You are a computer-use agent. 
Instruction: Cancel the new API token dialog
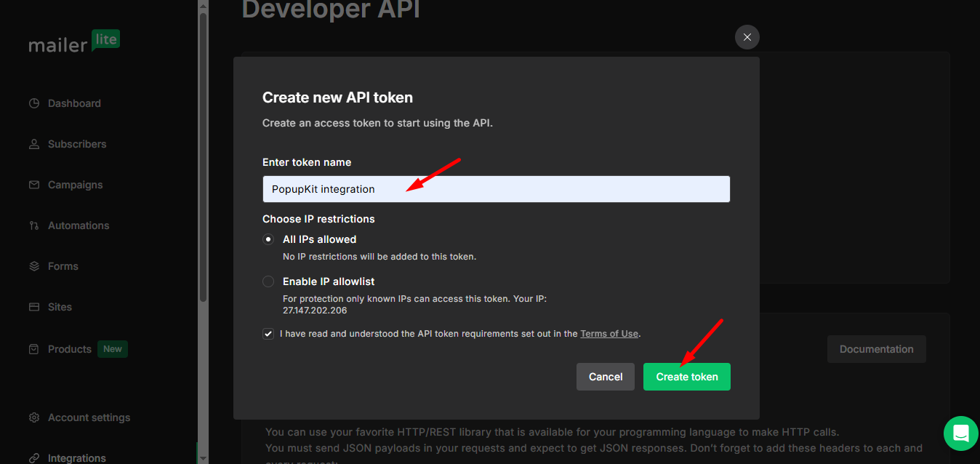(605, 377)
